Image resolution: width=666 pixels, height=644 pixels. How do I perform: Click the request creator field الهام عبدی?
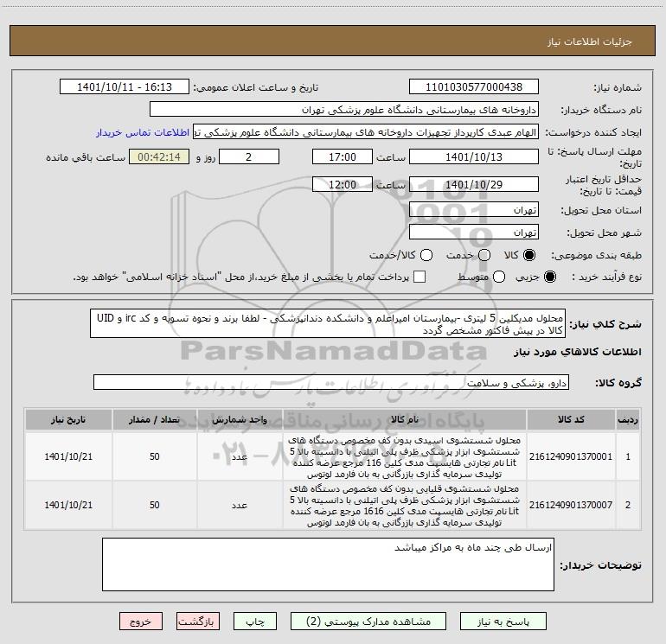pos(366,132)
